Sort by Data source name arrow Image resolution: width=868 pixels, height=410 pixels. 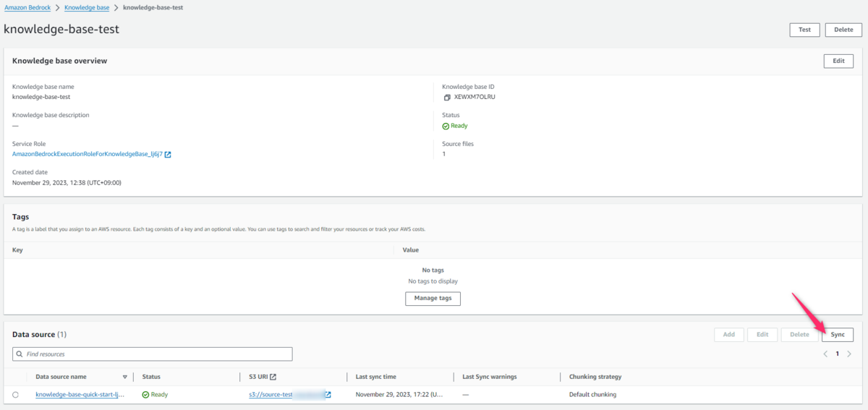(124, 377)
